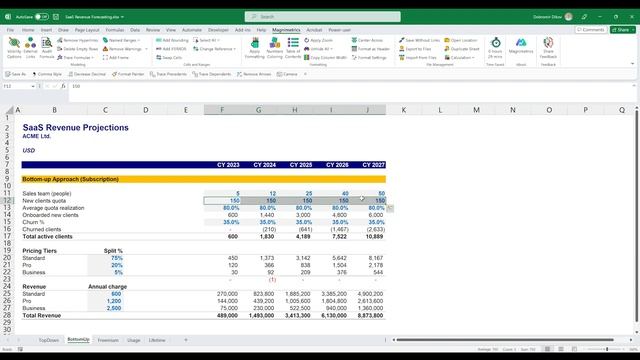
Task: Click Add Rounding in Cells and Ranges
Action: click(172, 40)
